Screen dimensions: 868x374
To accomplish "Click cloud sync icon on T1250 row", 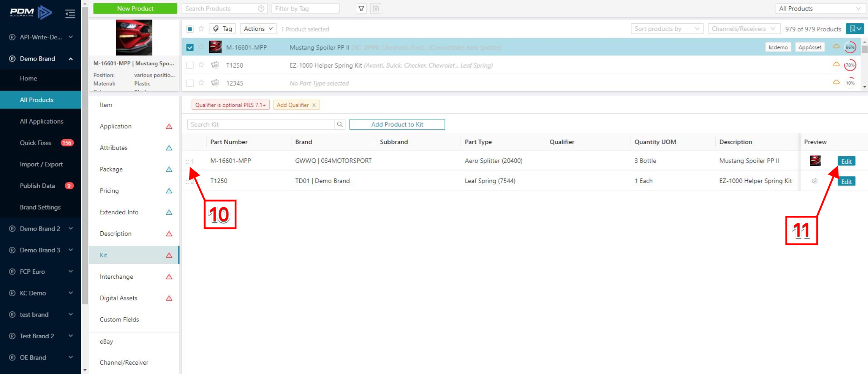I will [x=836, y=65].
